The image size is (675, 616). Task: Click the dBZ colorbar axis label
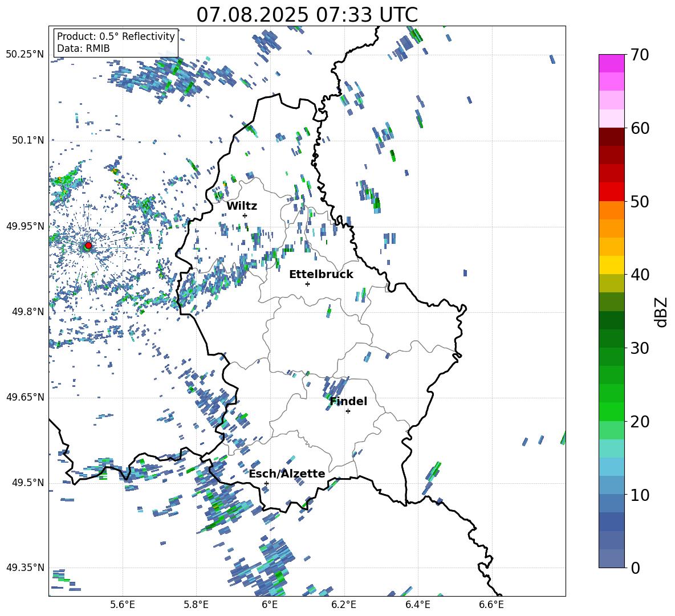tap(662, 312)
